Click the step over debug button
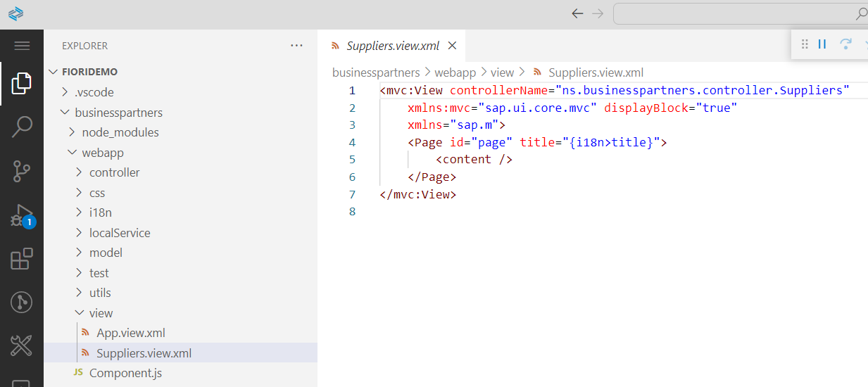 coord(845,44)
